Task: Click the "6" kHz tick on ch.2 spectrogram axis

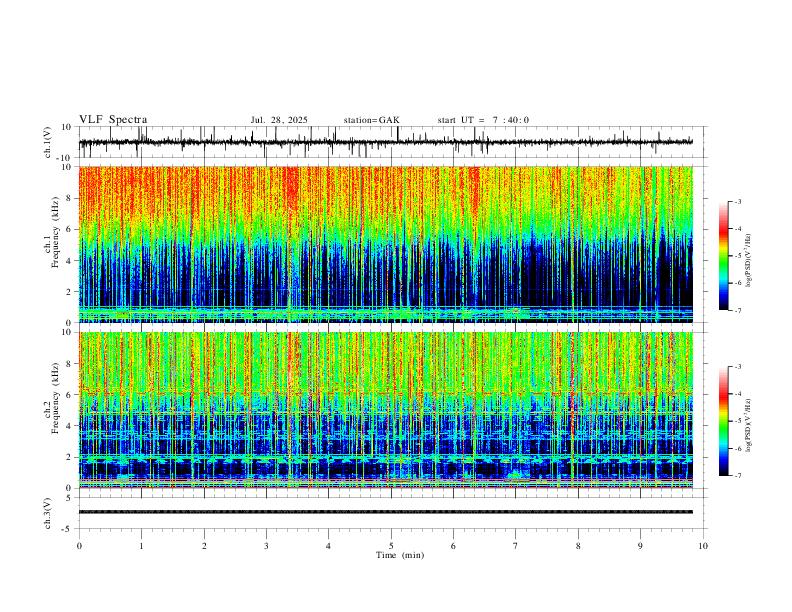Action: pos(69,394)
